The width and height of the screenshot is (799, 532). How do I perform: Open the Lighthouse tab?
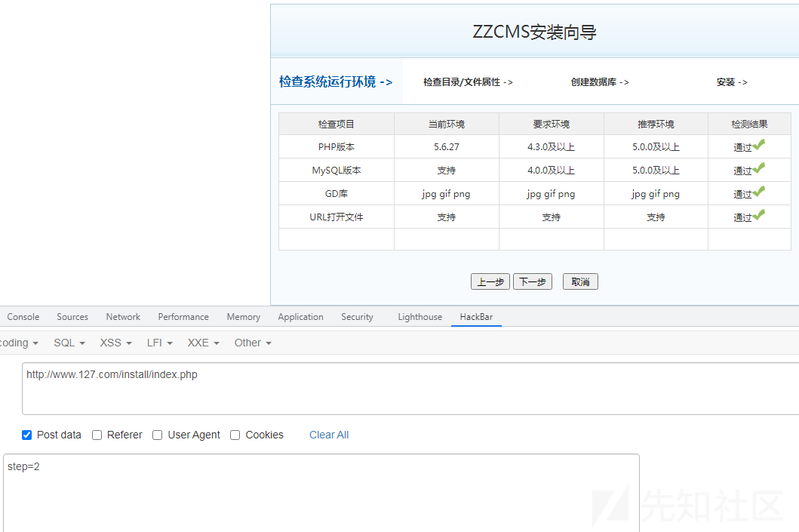420,317
